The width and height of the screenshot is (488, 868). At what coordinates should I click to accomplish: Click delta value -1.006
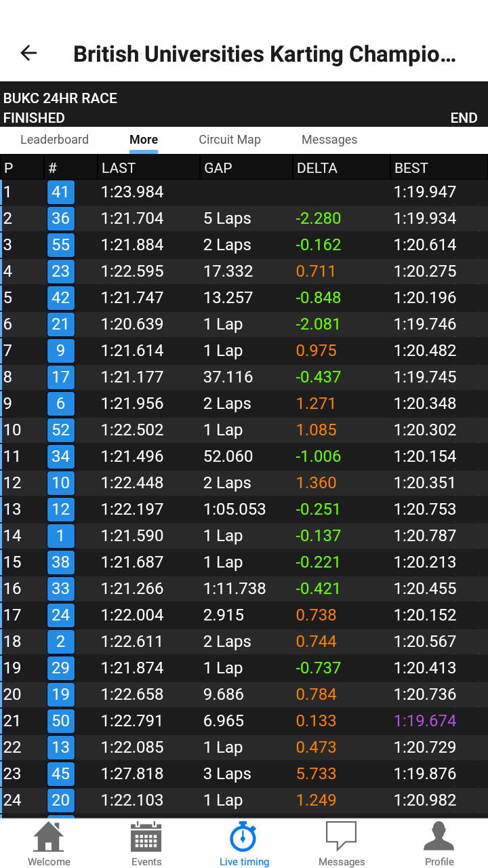(318, 456)
